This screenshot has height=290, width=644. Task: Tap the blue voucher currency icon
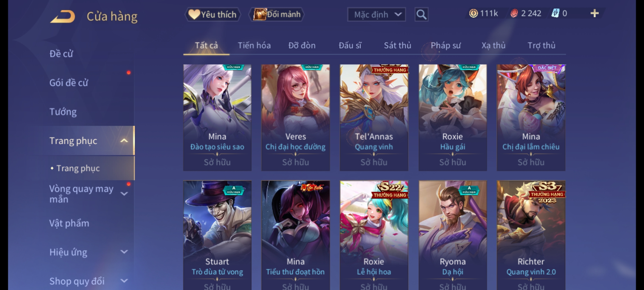[x=555, y=13]
